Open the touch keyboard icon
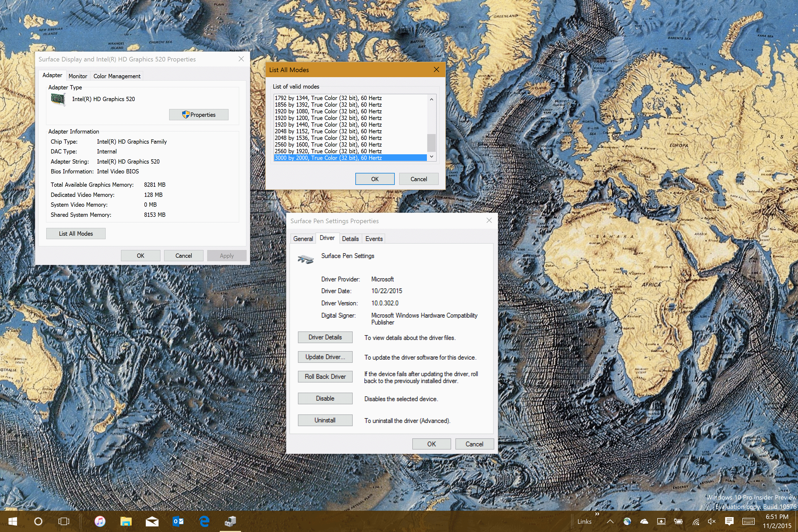This screenshot has height=532, width=798. (749, 521)
